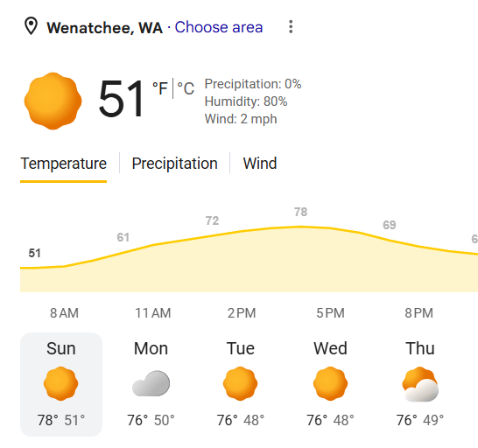Screen dimensions: 478x448
Task: Open the Precipitation tab
Action: (175, 164)
